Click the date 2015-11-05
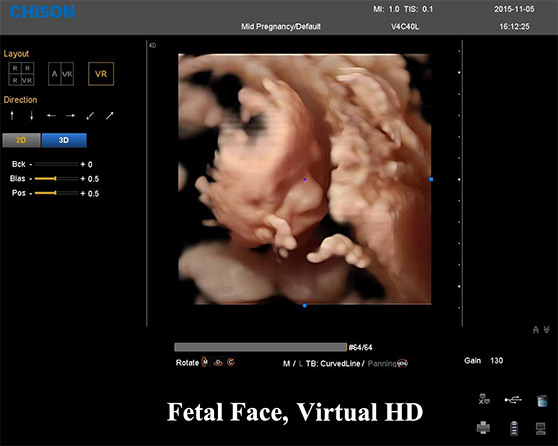The width and height of the screenshot is (558, 446). [x=514, y=9]
